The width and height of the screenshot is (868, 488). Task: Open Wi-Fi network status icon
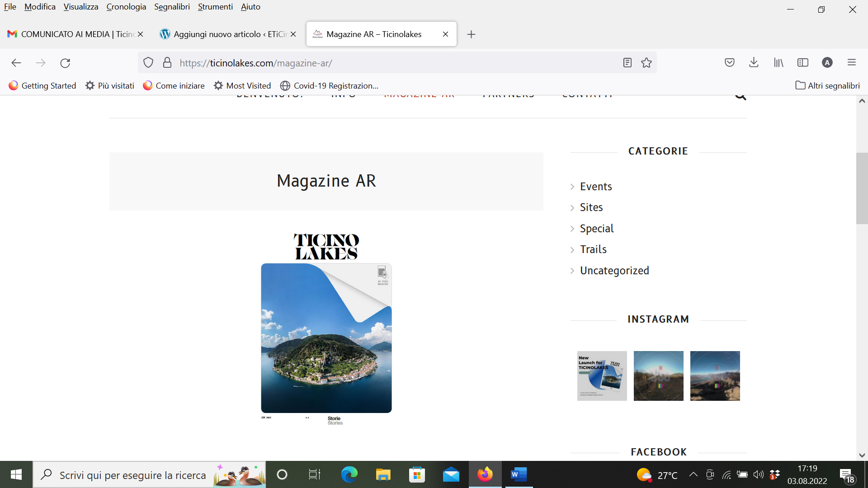(726, 474)
